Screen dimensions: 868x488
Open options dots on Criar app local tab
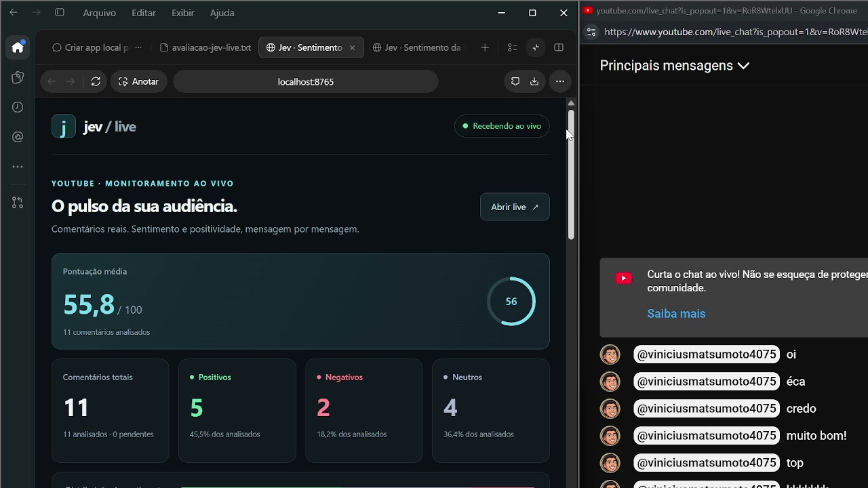138,47
